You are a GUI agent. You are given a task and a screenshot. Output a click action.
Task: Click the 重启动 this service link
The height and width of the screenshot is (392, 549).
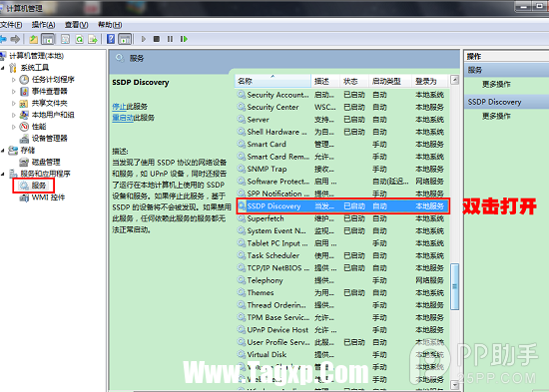[123, 118]
